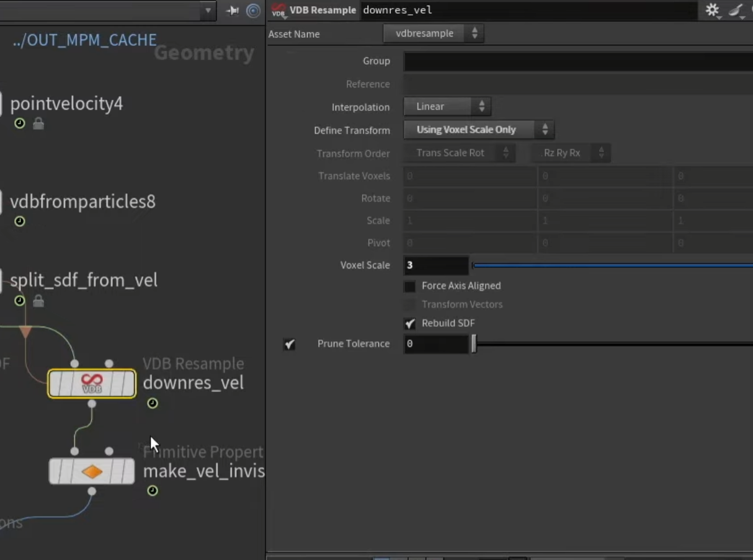Image resolution: width=753 pixels, height=560 pixels.
Task: Click the circular link target icon
Action: pyautogui.click(x=253, y=11)
